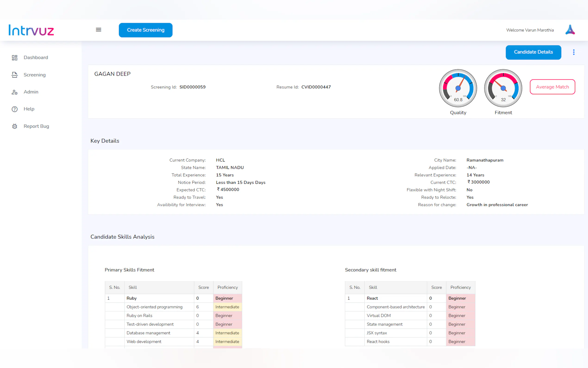The height and width of the screenshot is (368, 588).
Task: Click the Dashboard grid icon
Action: coord(15,58)
